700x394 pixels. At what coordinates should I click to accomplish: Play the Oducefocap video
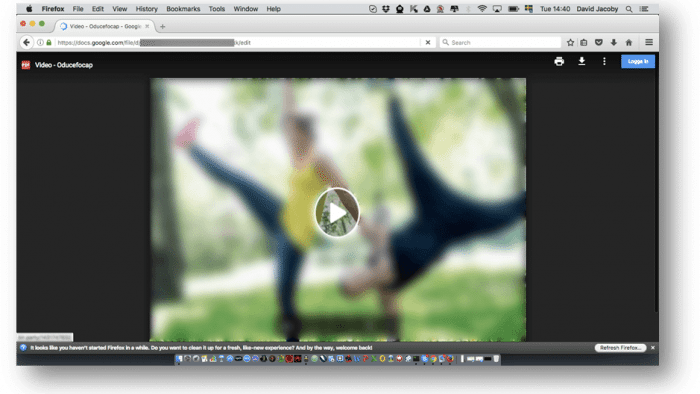[337, 212]
